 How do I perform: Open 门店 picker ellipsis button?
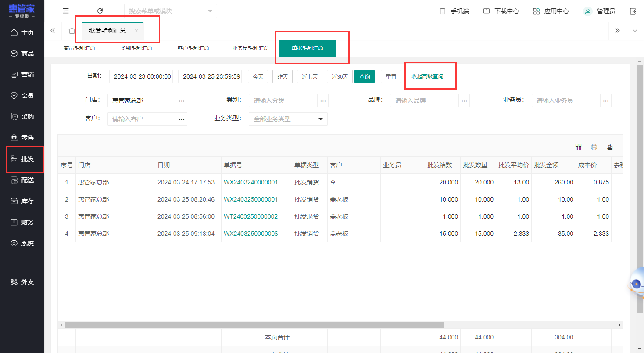pos(182,101)
